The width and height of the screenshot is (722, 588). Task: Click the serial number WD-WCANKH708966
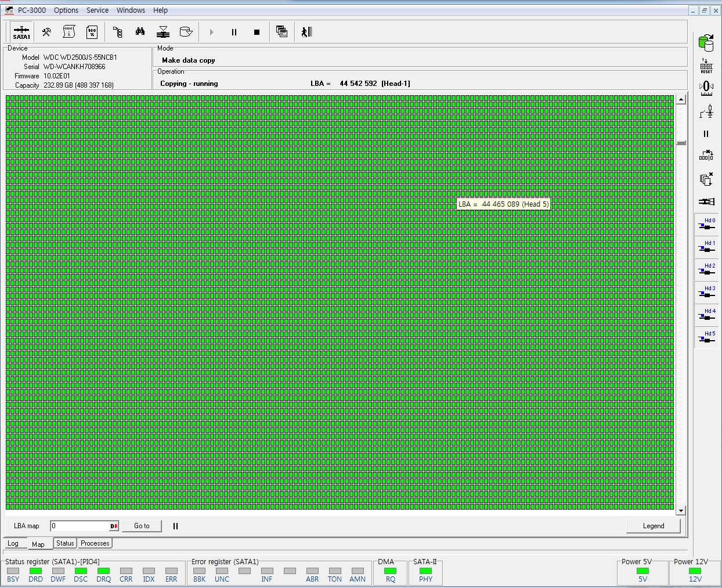point(74,67)
